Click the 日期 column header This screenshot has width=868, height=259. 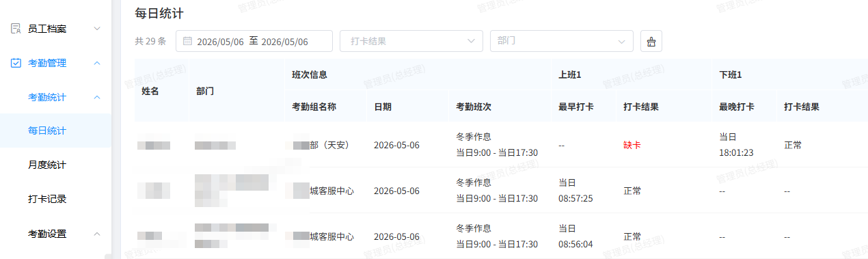383,107
